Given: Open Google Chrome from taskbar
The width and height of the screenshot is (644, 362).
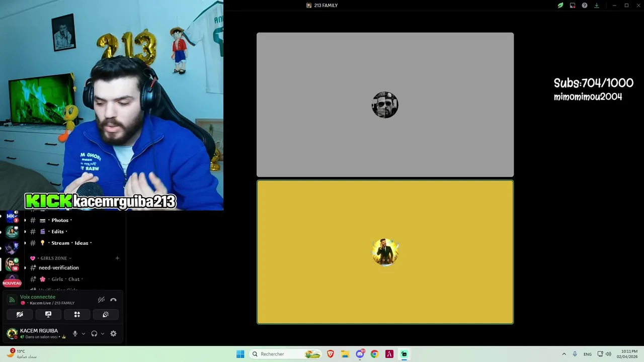Looking at the screenshot, I should click(374, 354).
